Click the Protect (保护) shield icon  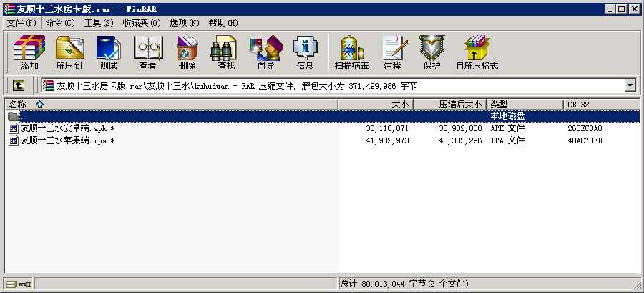[x=431, y=52]
